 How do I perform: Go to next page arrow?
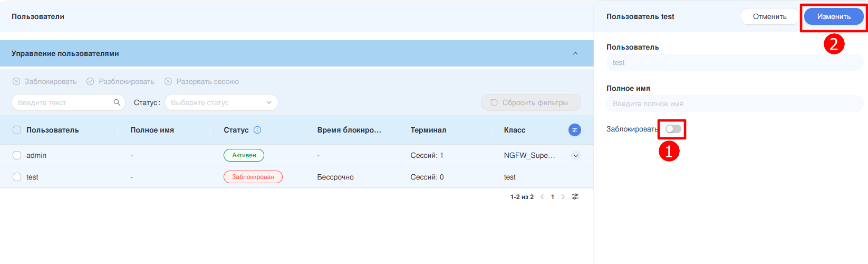point(563,197)
